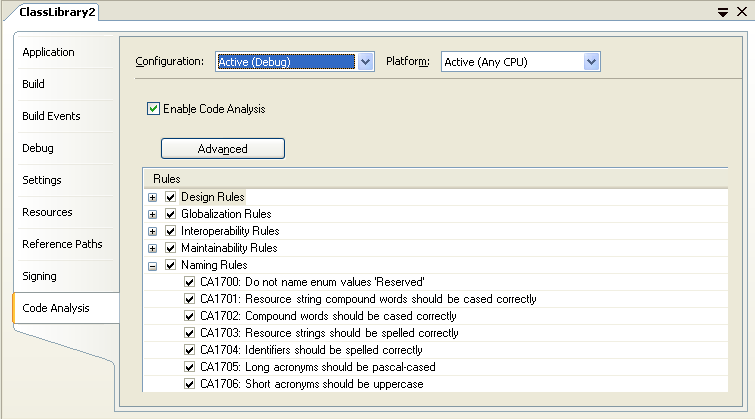Uncheck CA1704 identifiers spelled correctly rule

pos(190,350)
